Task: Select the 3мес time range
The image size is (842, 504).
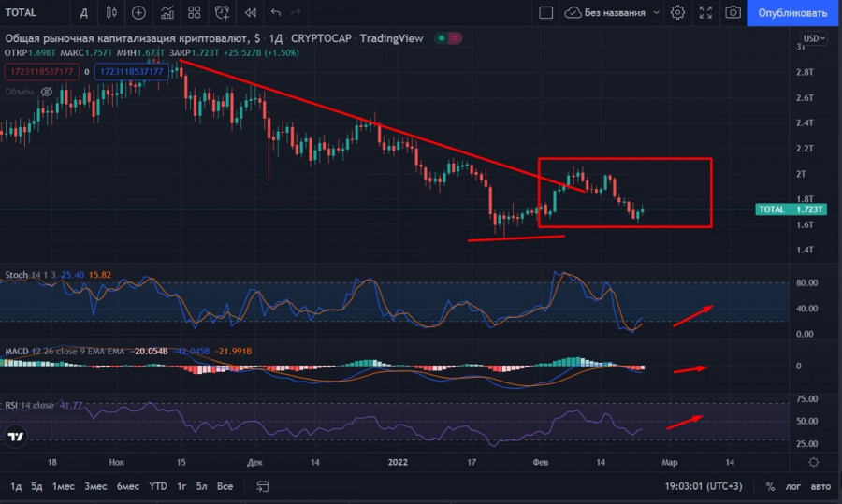Action: (x=95, y=486)
